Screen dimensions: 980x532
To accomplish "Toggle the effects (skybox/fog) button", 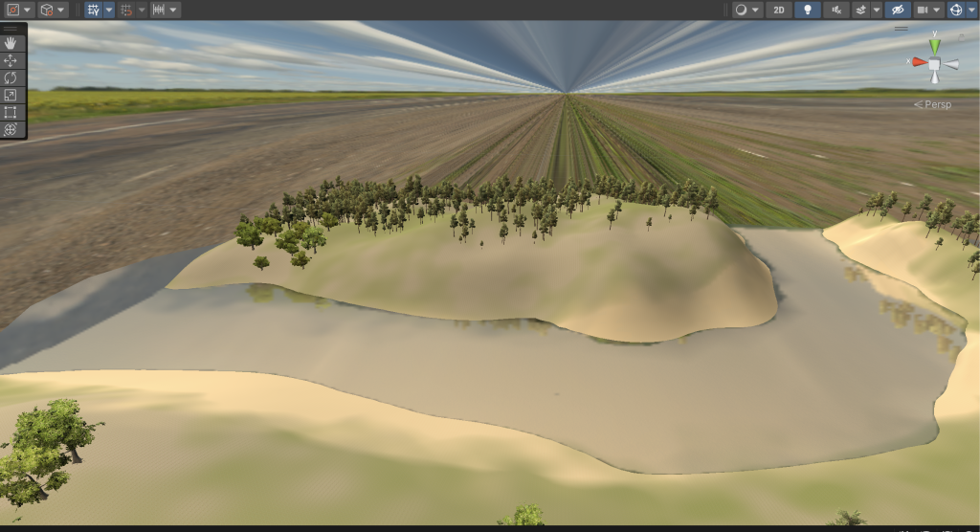I will pos(862,10).
